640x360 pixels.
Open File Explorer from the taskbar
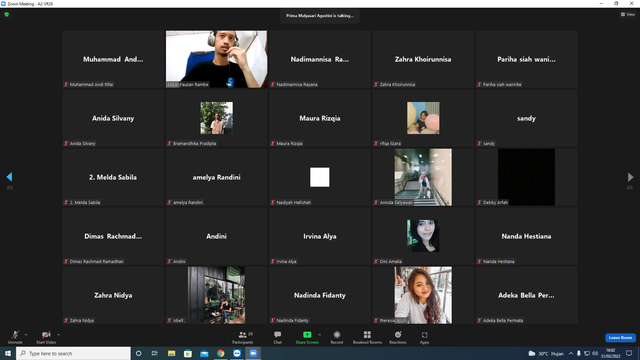(171, 353)
